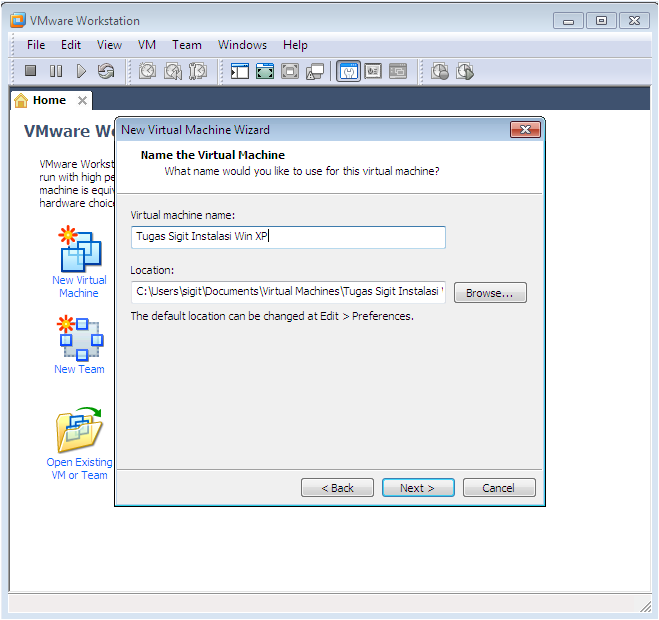Viewport: 659px width, 620px height.
Task: Open the File menu
Action: [x=36, y=45]
